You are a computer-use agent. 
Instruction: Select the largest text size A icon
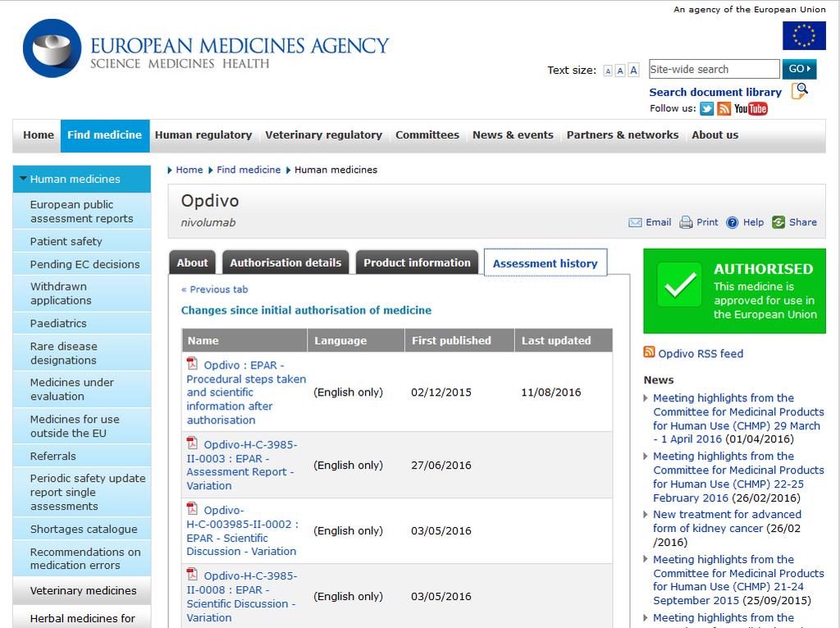tap(633, 70)
